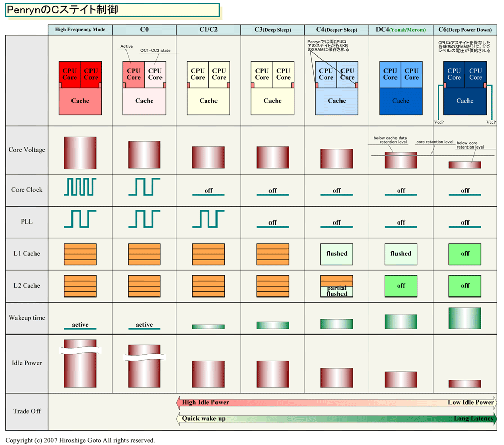Select PLL 'off' in the C3 column

point(273,222)
